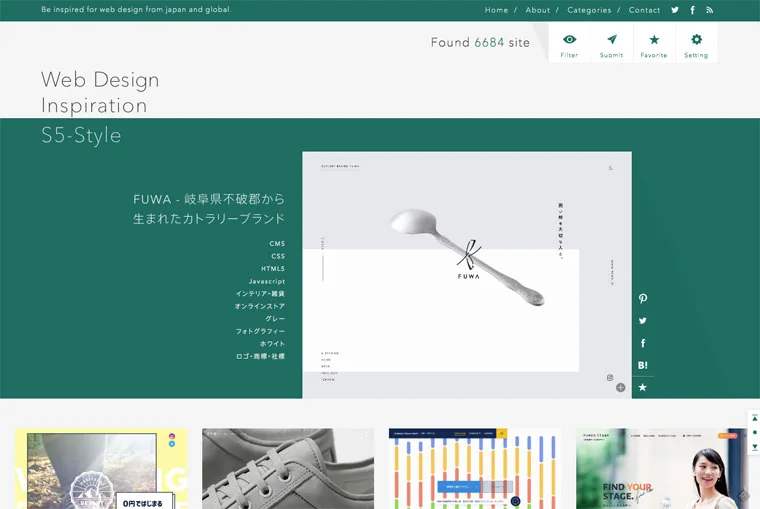The image size is (760, 509).
Task: Share FUWA site on Facebook
Action: (x=643, y=343)
